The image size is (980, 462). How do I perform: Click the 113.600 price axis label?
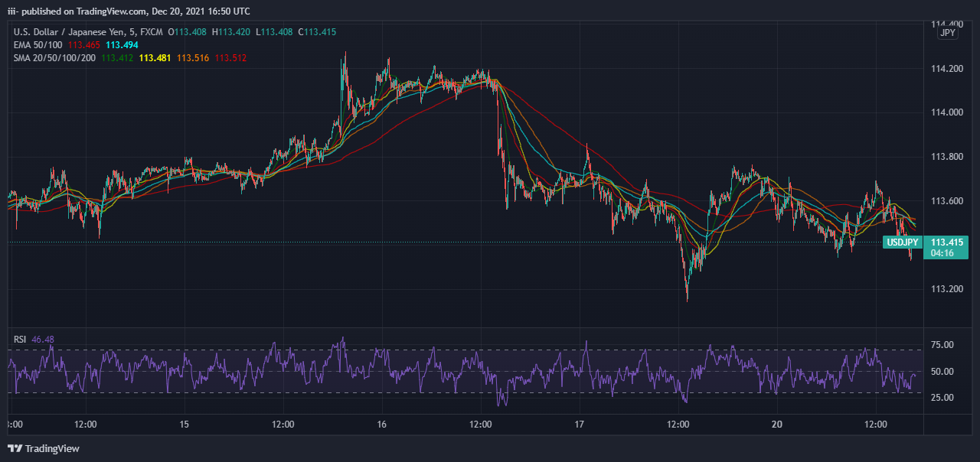946,201
